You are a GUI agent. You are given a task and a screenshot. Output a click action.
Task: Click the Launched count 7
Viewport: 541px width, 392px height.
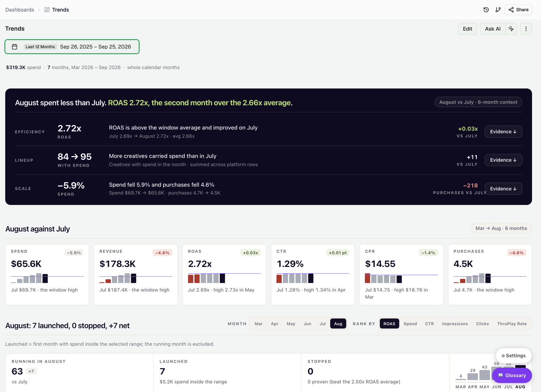point(162,371)
